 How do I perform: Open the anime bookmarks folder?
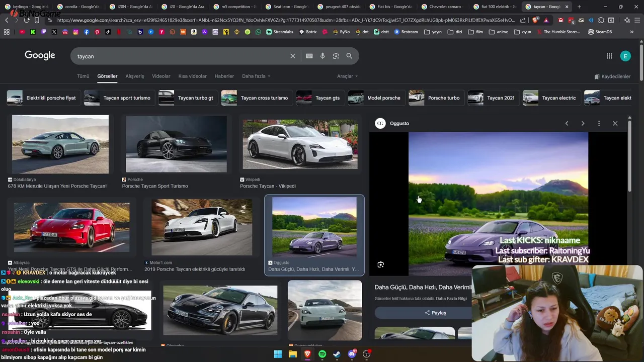coord(498,32)
